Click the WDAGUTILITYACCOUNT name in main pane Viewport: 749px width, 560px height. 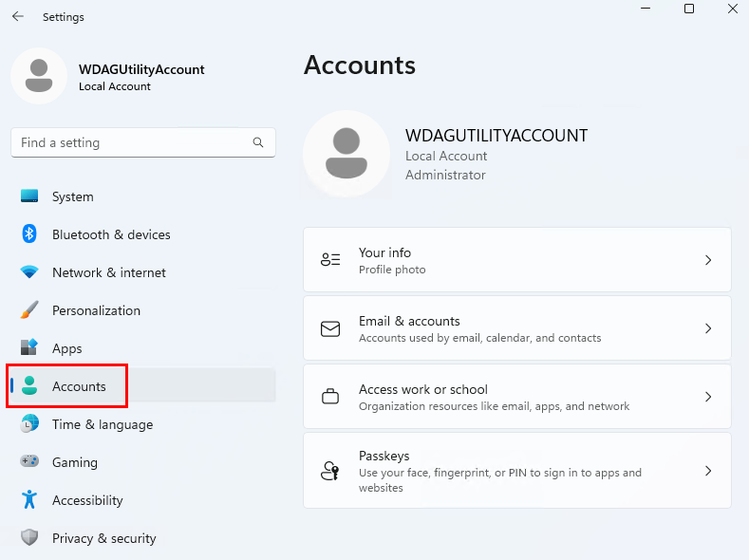496,136
